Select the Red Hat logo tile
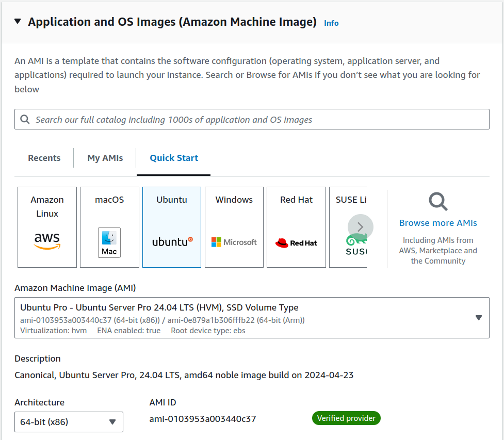The width and height of the screenshot is (504, 440). click(296, 227)
